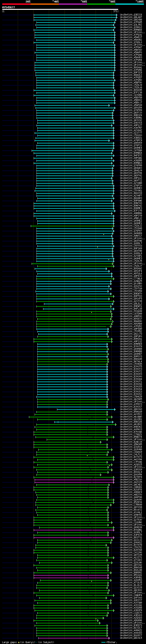Click the label UniRef100_C6TDM6
This screenshot has width=146, height=644.
131,95
